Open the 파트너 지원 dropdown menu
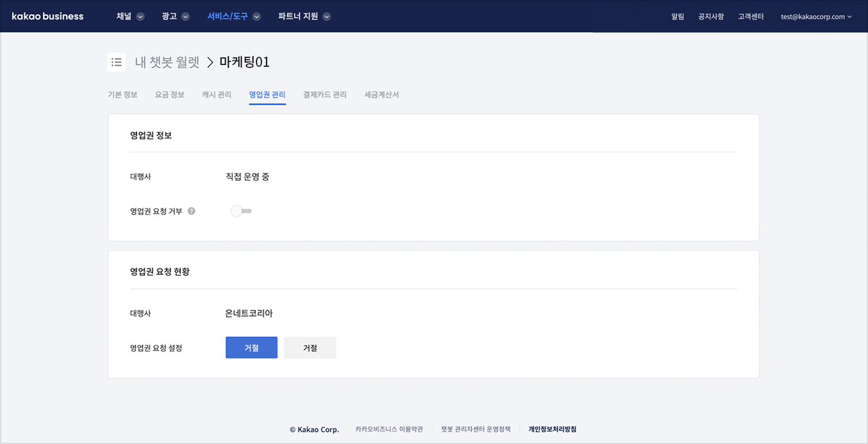This screenshot has width=868, height=444. pos(304,17)
